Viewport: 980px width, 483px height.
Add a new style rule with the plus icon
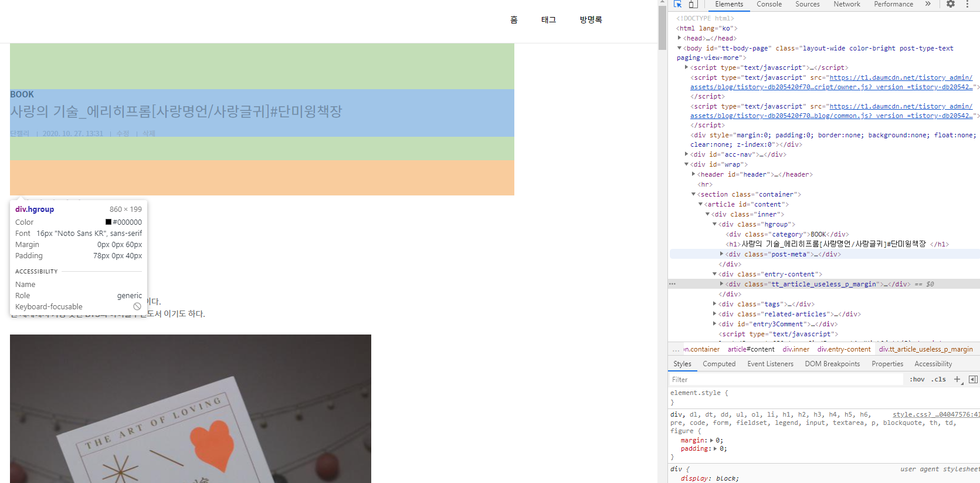(x=957, y=379)
